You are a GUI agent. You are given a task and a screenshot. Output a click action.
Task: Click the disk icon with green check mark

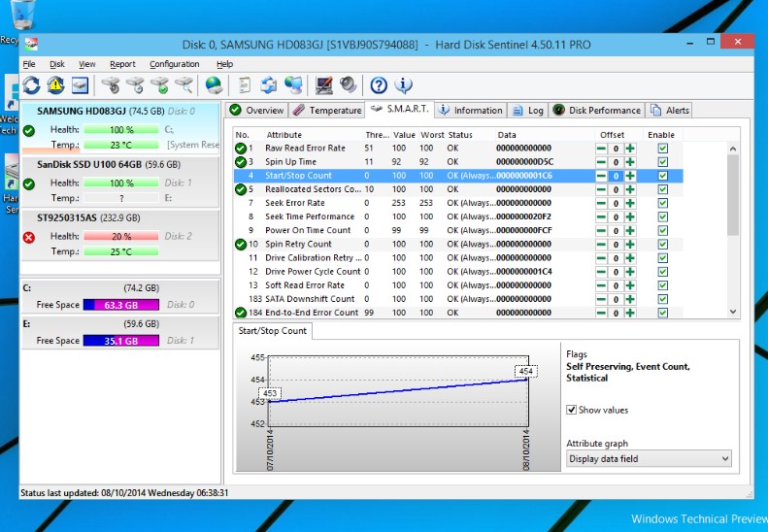pos(160,85)
